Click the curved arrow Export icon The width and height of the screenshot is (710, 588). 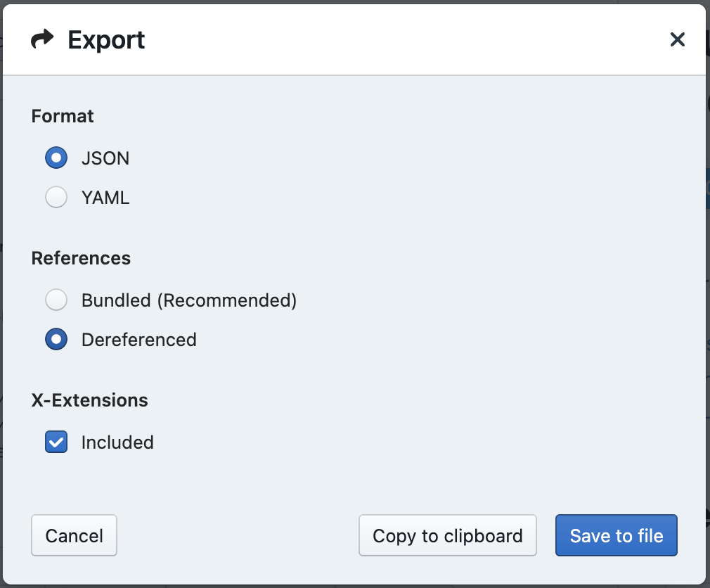(42, 39)
